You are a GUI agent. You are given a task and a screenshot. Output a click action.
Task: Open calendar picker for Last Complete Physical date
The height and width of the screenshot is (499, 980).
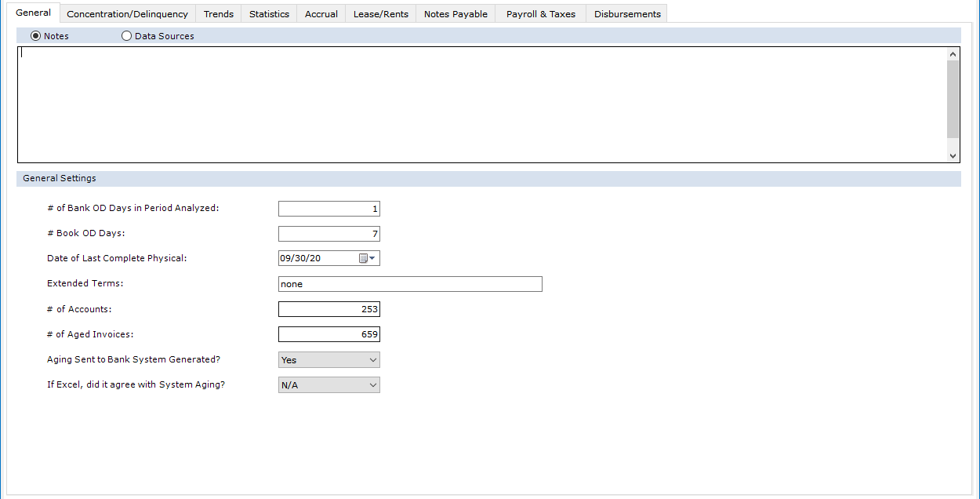[367, 259]
